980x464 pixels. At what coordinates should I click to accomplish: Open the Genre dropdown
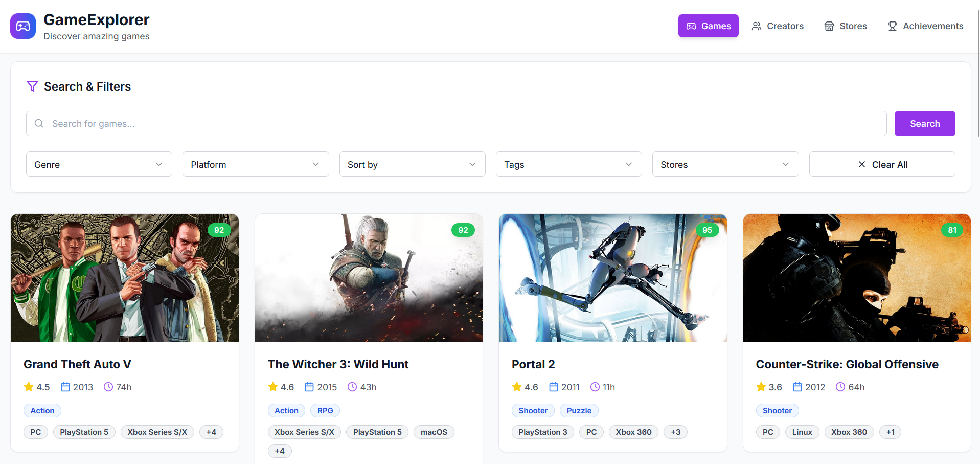(99, 164)
